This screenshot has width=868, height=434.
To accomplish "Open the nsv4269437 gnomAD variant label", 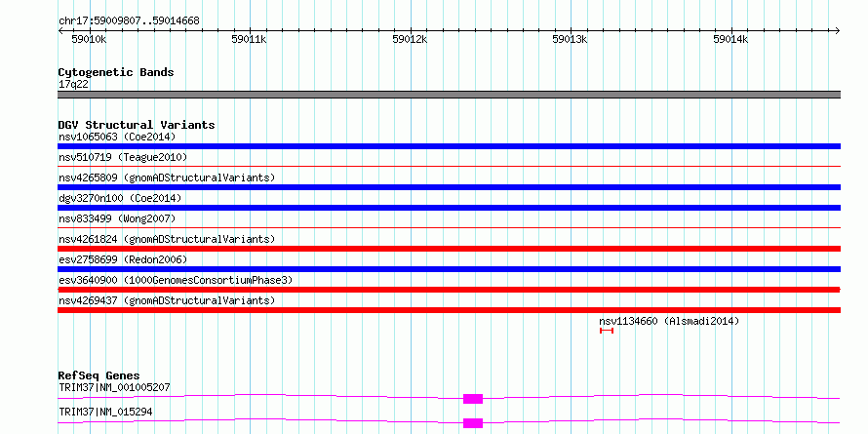I will pos(167,300).
